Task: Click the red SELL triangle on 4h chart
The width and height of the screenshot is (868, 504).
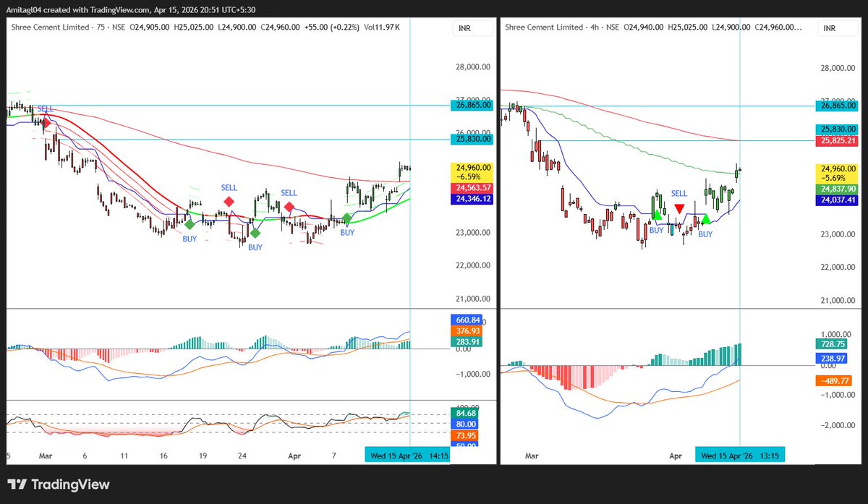Action: coord(679,209)
